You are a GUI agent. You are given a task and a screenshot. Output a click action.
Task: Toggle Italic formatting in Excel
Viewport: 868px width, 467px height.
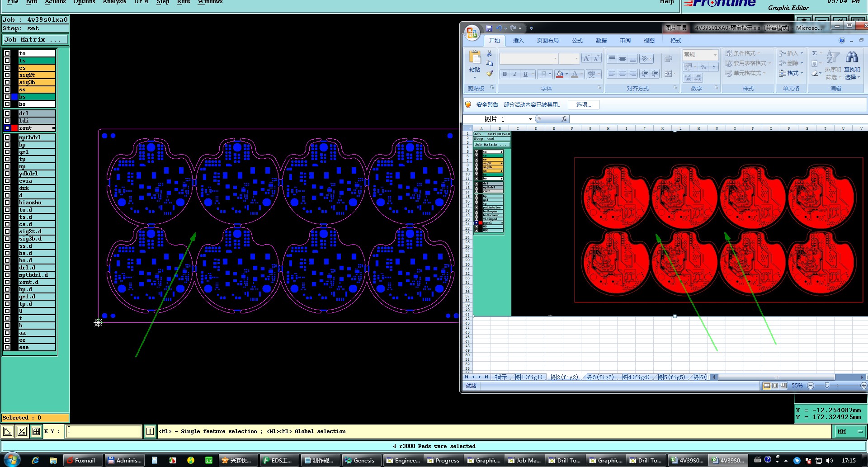(x=515, y=74)
